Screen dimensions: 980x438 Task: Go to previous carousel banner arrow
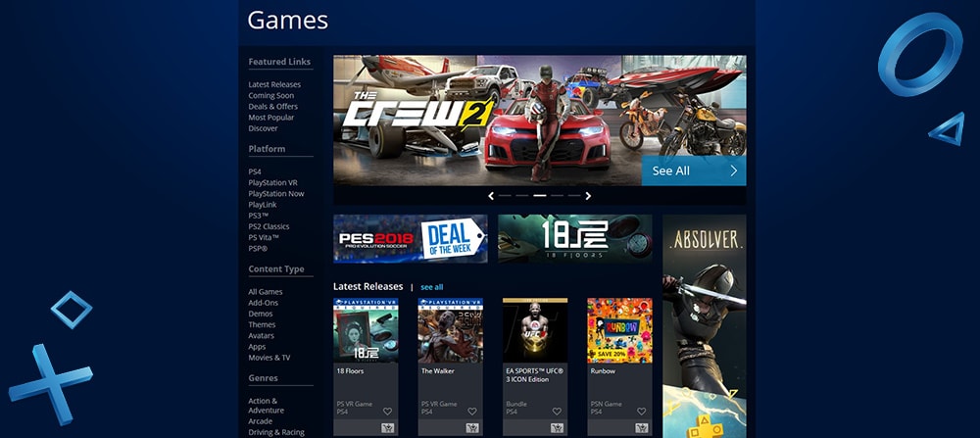point(491,196)
